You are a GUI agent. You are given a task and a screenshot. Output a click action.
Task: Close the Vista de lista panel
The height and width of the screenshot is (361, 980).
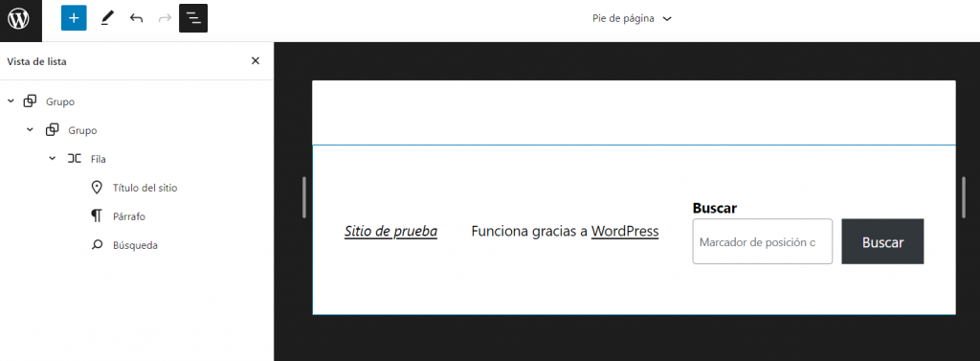pyautogui.click(x=255, y=60)
